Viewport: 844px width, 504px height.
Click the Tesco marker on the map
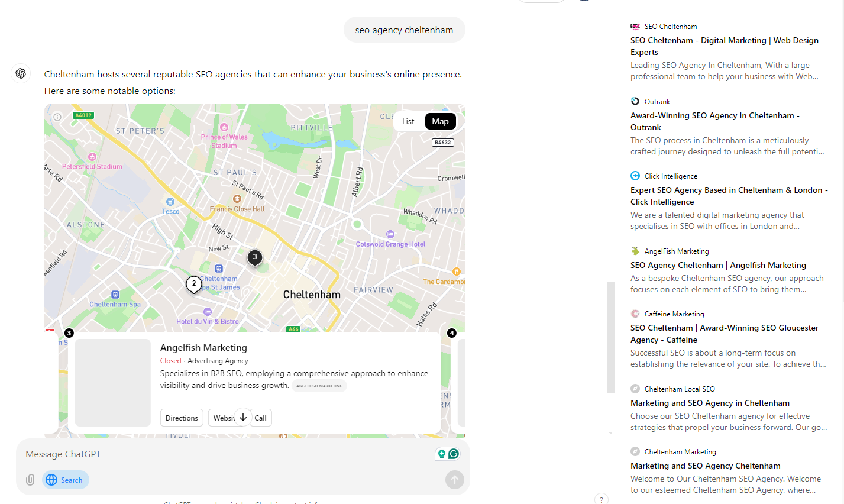pyautogui.click(x=170, y=202)
